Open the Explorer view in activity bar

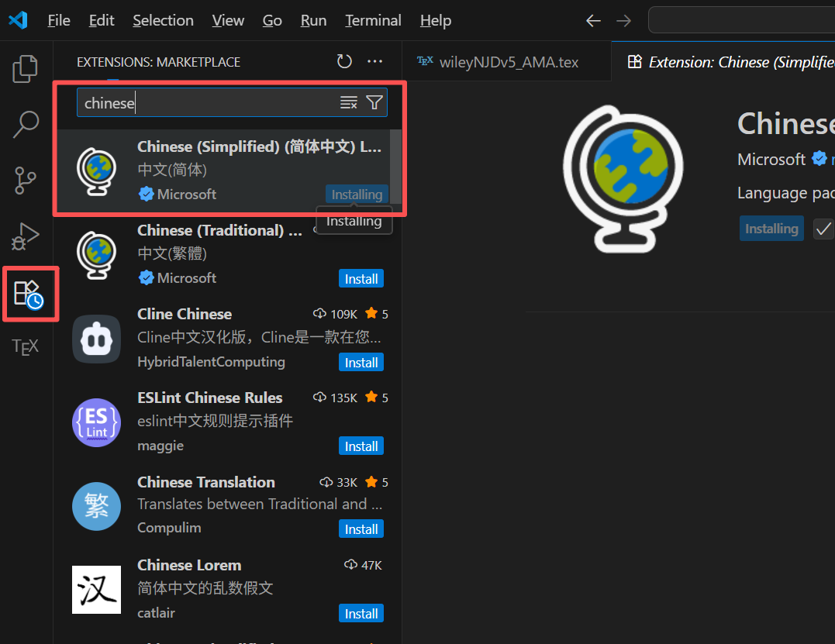[25, 69]
